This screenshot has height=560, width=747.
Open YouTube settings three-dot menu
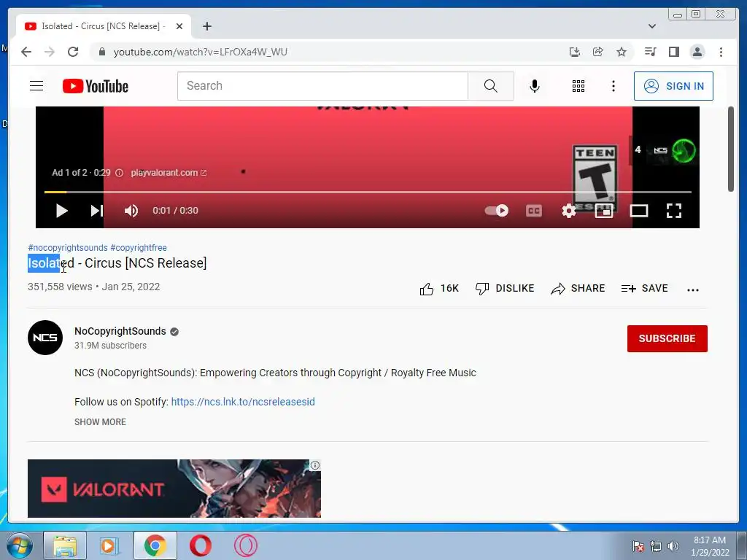click(613, 86)
